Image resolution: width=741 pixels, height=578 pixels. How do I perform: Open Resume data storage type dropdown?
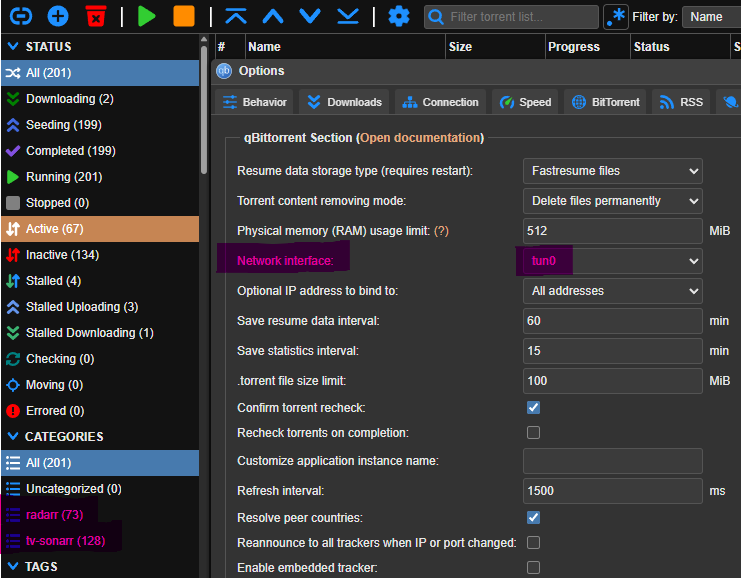point(612,171)
